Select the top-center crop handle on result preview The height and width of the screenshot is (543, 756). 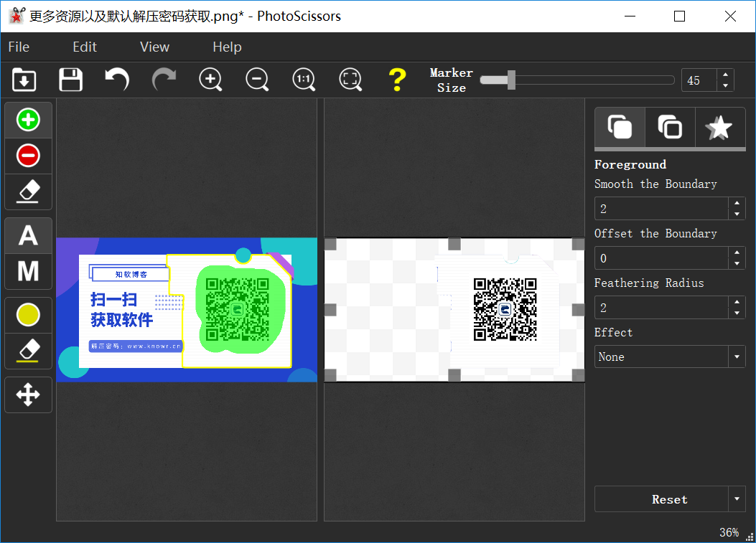pos(454,244)
